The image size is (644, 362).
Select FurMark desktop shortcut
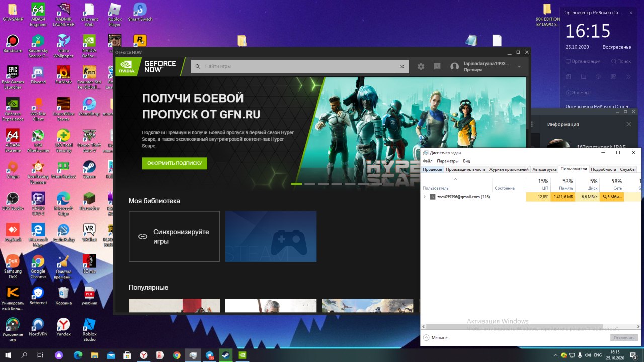[63, 75]
